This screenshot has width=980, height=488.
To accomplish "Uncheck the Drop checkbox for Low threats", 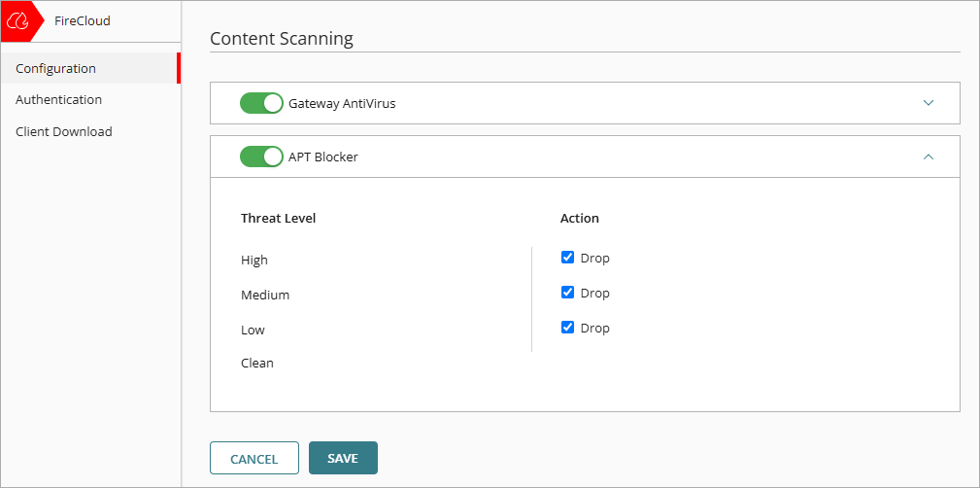I will 568,328.
